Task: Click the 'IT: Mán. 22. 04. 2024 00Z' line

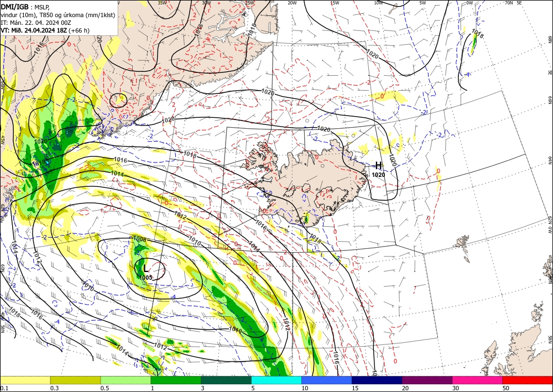Action: pyautogui.click(x=35, y=23)
